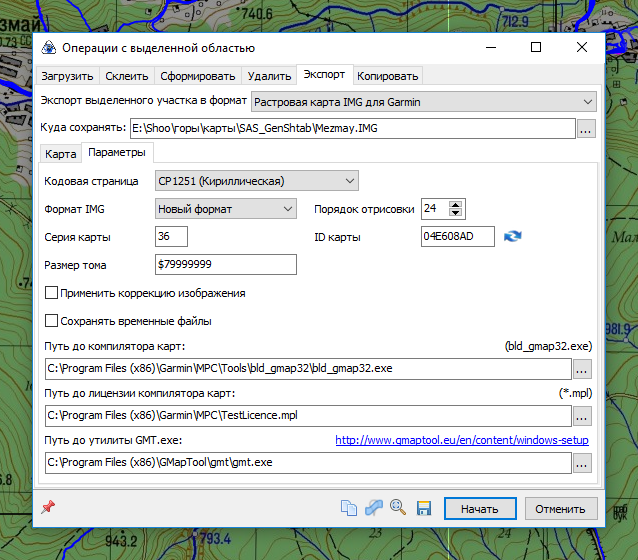Click the blue selection shape icon
Screen dimensions: 638x560
click(374, 508)
